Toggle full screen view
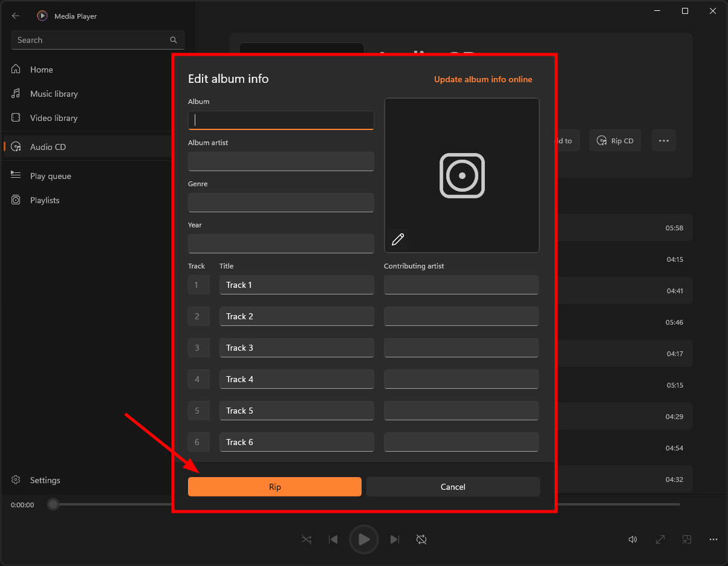The image size is (728, 566). pos(660,539)
